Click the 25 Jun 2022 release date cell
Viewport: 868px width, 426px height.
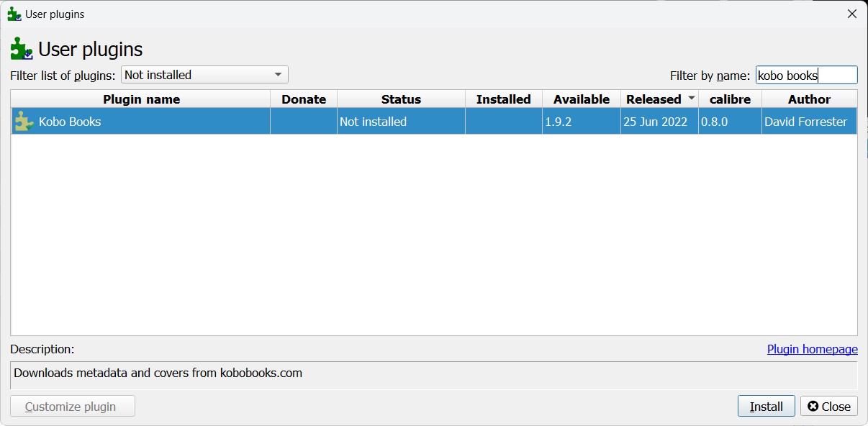tap(659, 122)
